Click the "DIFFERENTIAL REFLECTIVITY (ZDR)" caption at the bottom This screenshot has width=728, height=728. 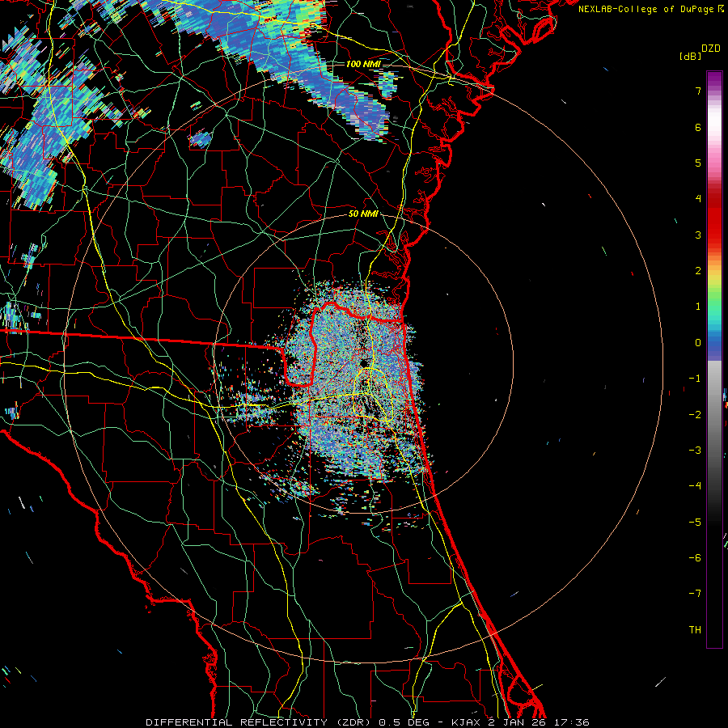pyautogui.click(x=259, y=722)
